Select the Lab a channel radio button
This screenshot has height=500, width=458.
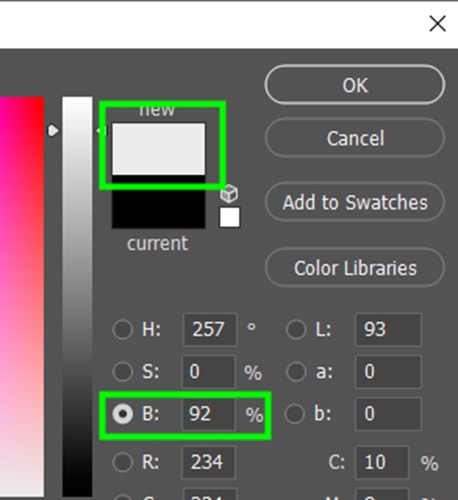[296, 371]
